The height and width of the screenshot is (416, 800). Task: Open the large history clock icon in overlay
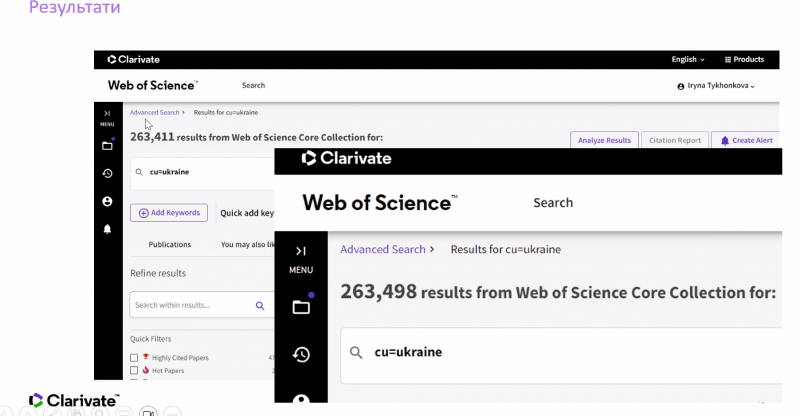(301, 354)
